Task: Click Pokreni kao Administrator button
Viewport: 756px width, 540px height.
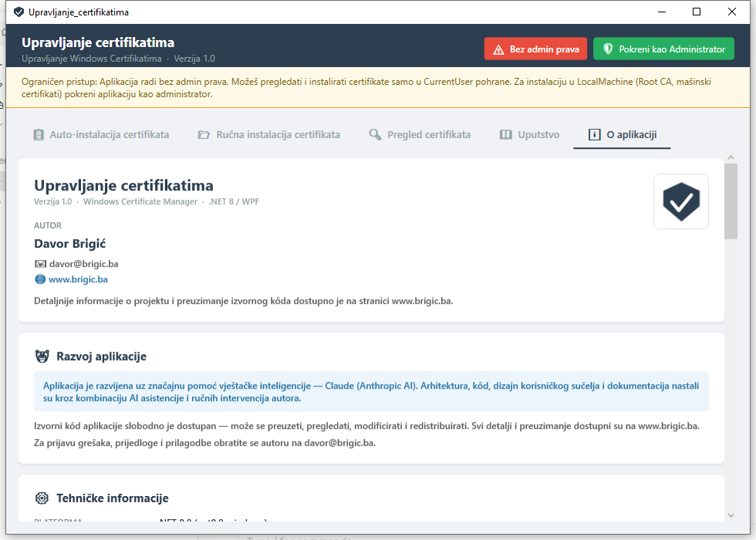Action: click(664, 49)
